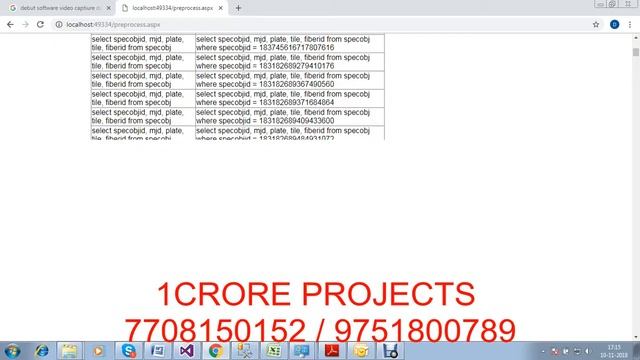Select the query cell ending 183182689367490560

coord(290,80)
